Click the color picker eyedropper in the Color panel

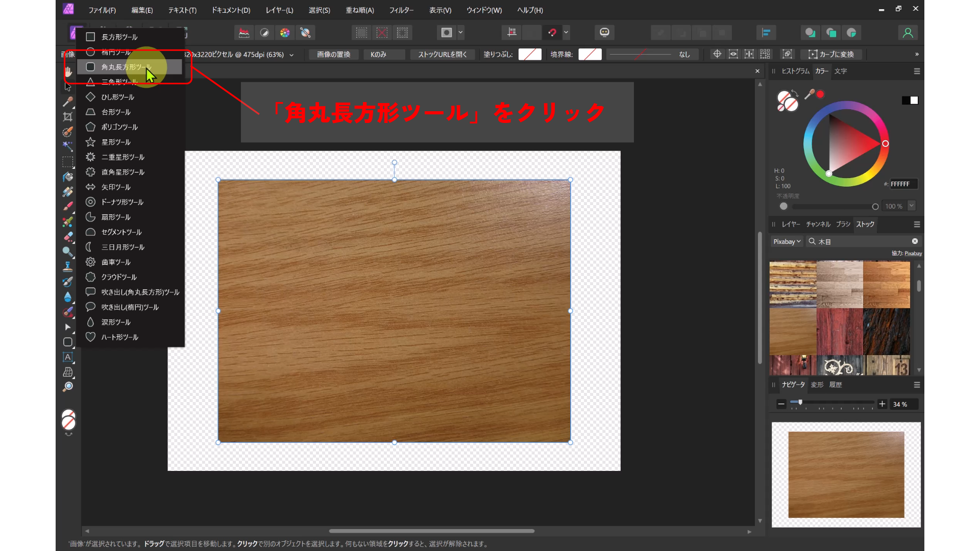click(x=809, y=94)
